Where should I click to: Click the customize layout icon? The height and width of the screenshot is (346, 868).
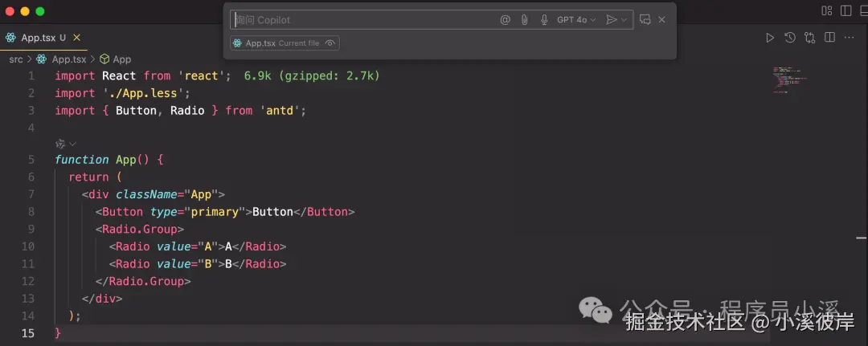[x=826, y=10]
